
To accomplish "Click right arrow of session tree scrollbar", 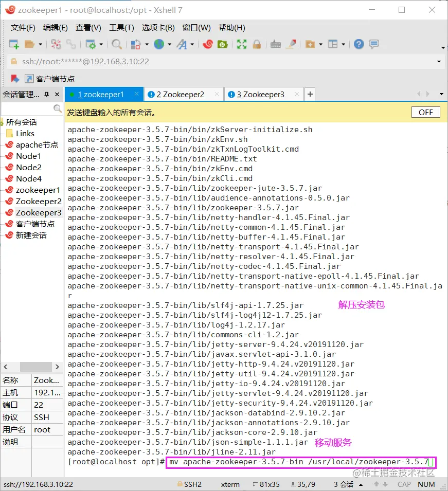I will tap(57, 367).
